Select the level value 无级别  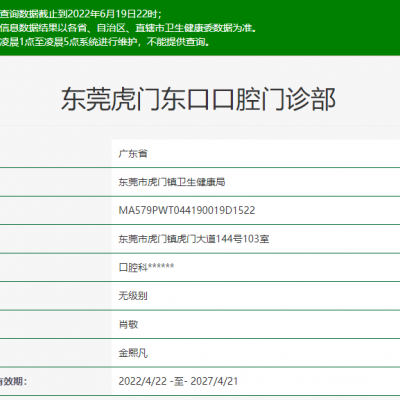133,296
